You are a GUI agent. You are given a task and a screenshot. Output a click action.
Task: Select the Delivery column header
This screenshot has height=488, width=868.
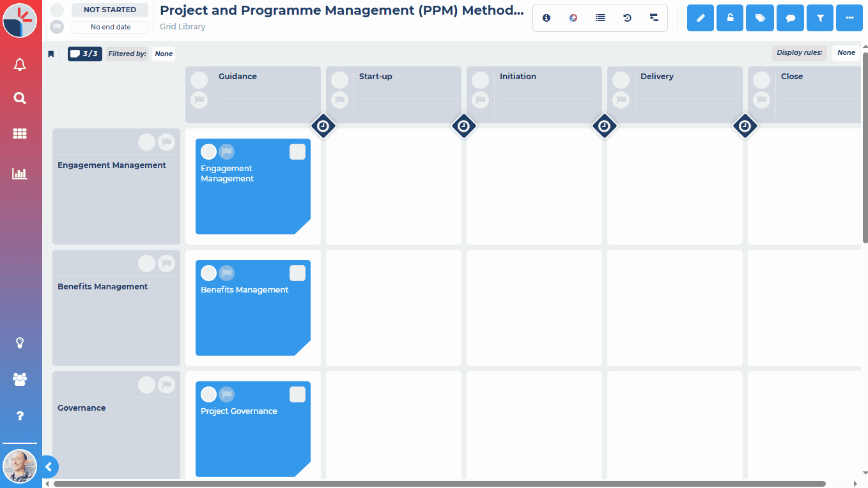pyautogui.click(x=657, y=77)
